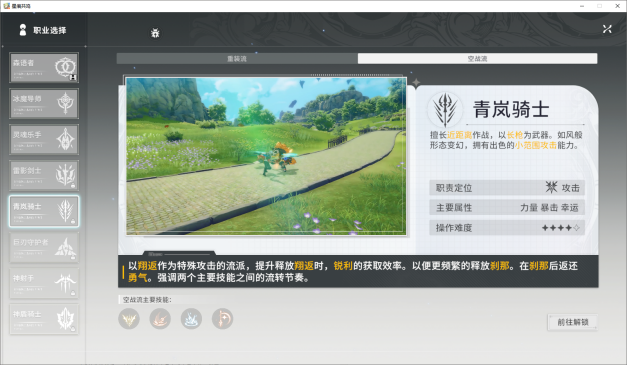Viewport: 627px width, 365px height.
Task: Switch to the 重装流 tab
Action: pyautogui.click(x=237, y=59)
